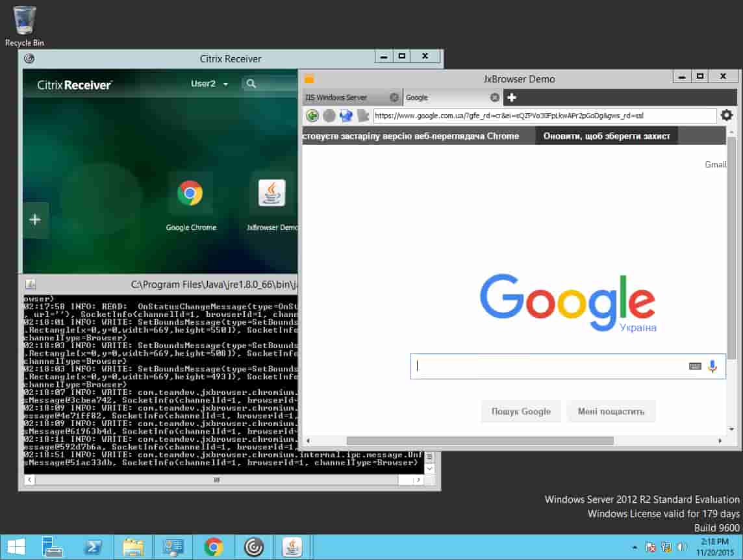Viewport: 743px width, 560px height.
Task: Click the JxBrowser Demo window title icon
Action: (309, 79)
